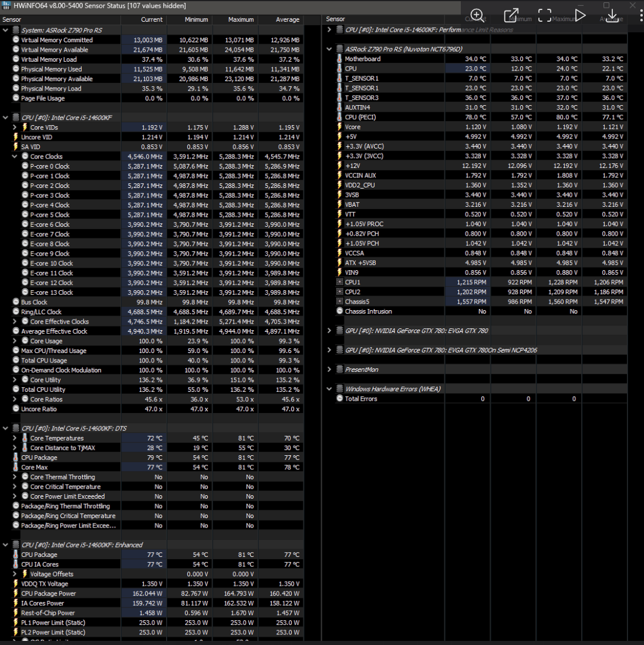The width and height of the screenshot is (644, 645).
Task: Click the PresentMon sensor group icon
Action: tap(339, 369)
